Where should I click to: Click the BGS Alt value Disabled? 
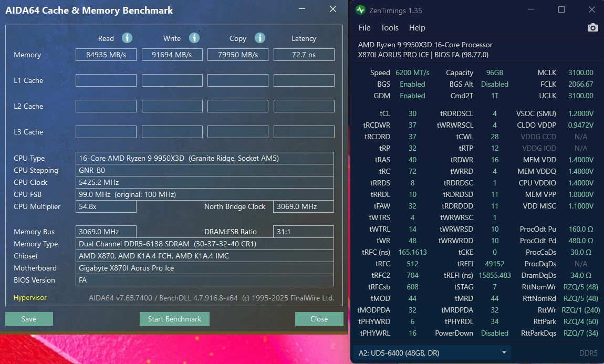click(x=495, y=85)
